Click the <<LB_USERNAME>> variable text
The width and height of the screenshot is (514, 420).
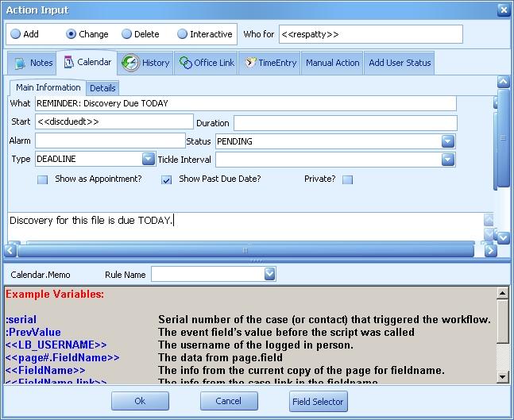56,345
